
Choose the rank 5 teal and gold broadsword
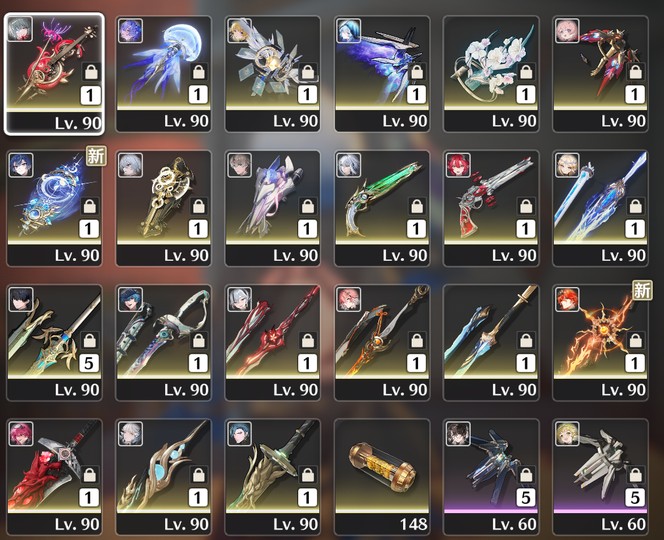coord(54,343)
